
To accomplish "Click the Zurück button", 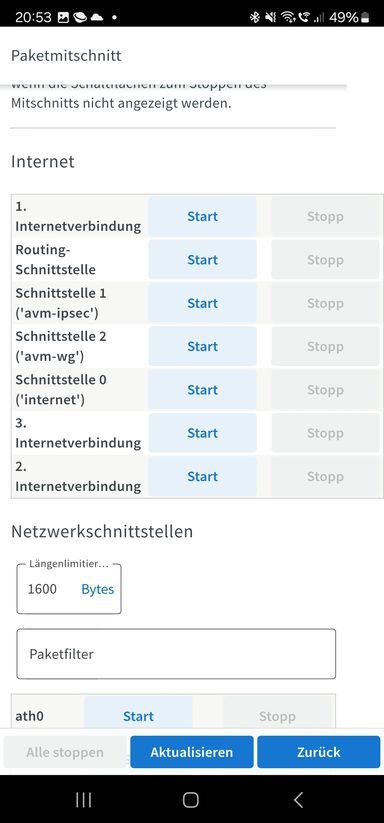I will click(x=318, y=752).
